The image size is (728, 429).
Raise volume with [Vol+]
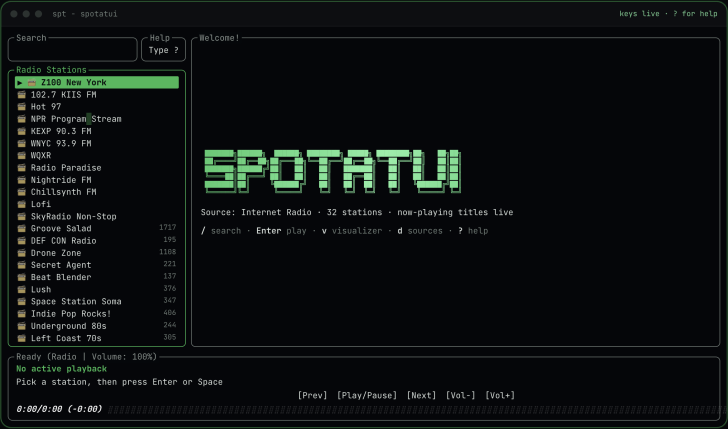click(x=500, y=396)
